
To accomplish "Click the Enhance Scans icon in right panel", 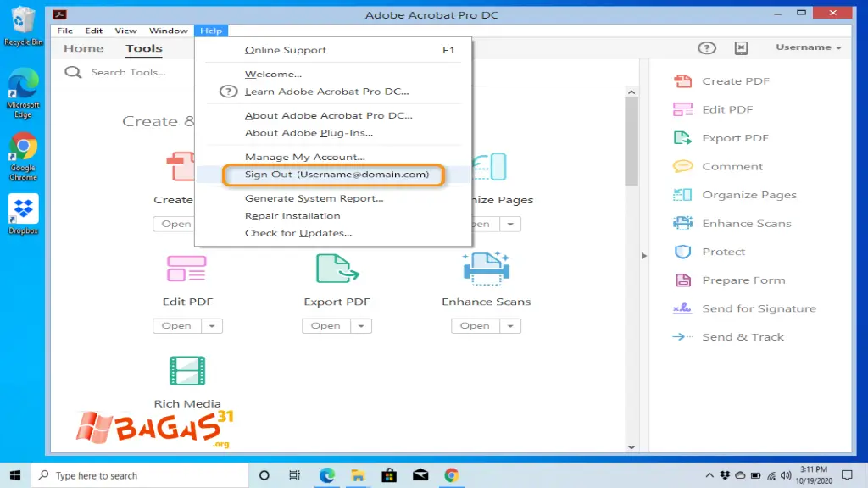I will [x=682, y=223].
